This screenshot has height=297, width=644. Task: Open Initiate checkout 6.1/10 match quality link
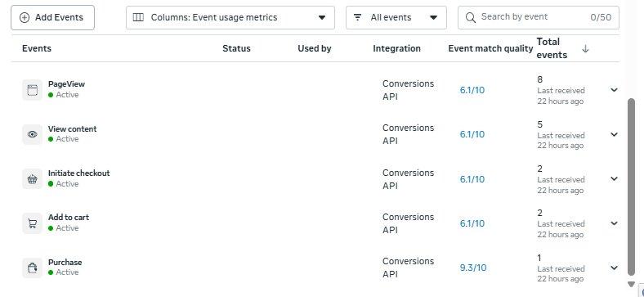click(472, 179)
